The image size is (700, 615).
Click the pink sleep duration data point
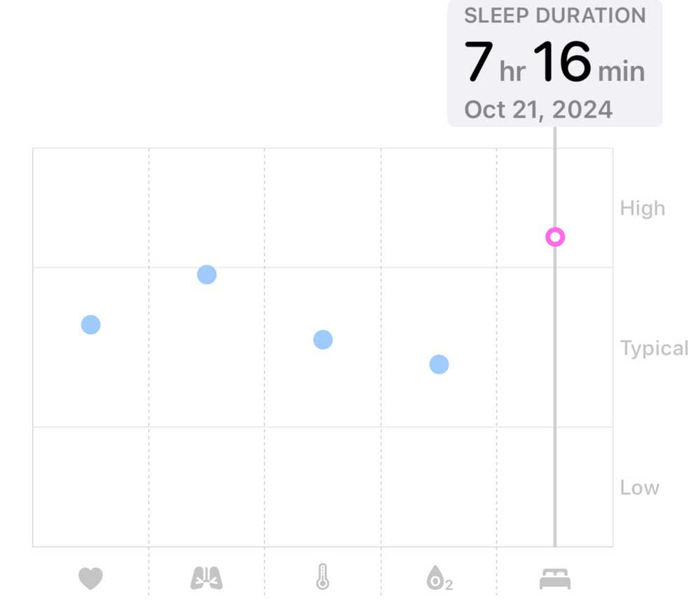(555, 237)
